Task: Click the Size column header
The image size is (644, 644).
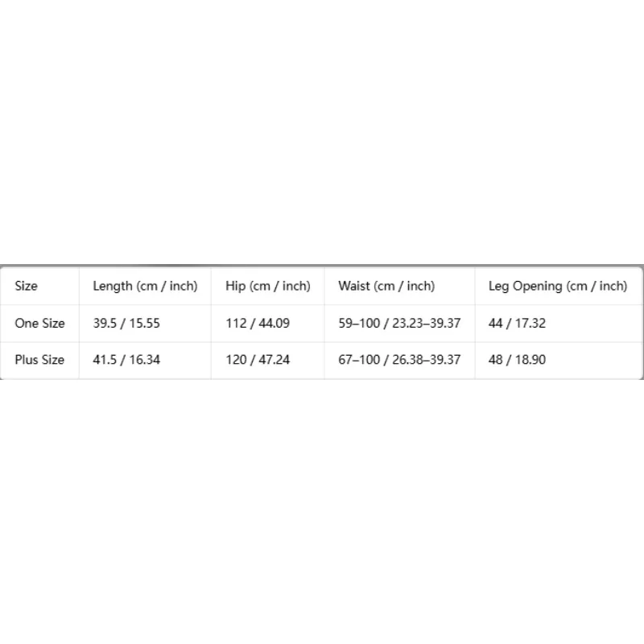Action: [x=27, y=286]
